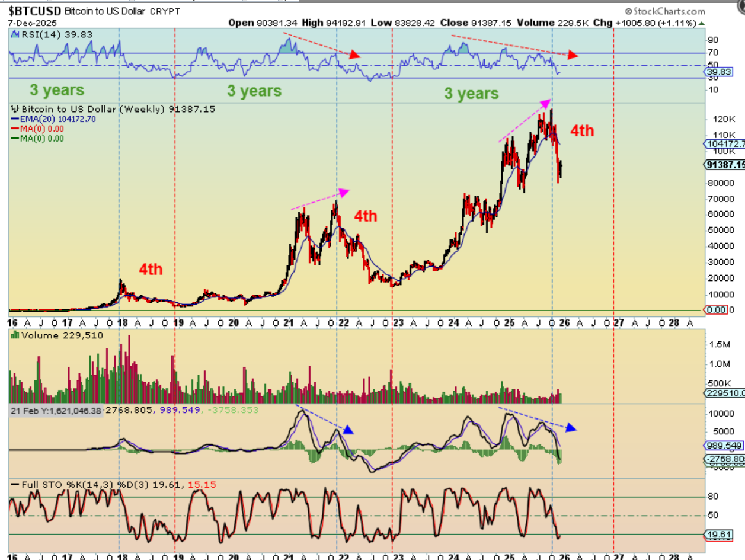Click the Open 90381.34 value
This screenshot has width=745, height=560.
261,22
